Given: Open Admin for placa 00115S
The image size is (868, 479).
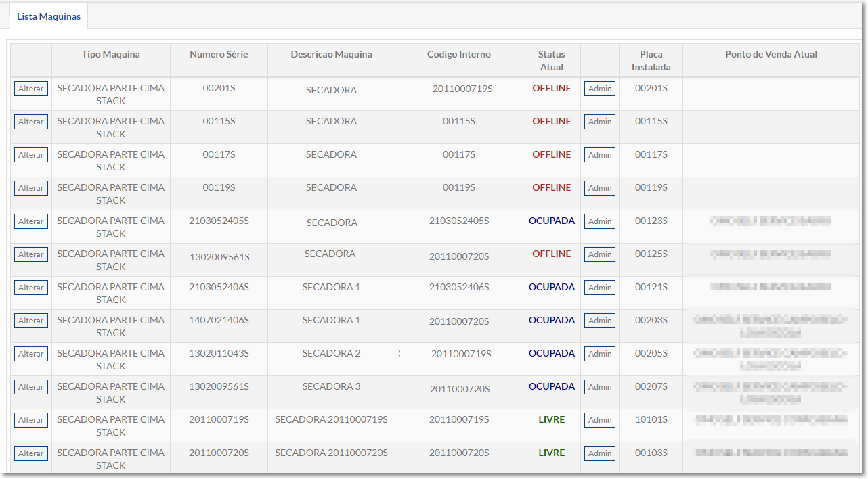Looking at the screenshot, I should (599, 122).
